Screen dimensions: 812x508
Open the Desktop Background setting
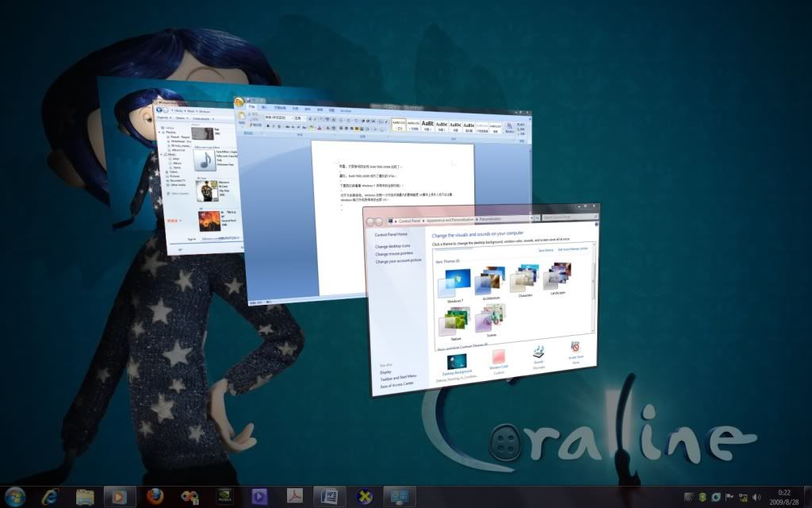coord(458,362)
